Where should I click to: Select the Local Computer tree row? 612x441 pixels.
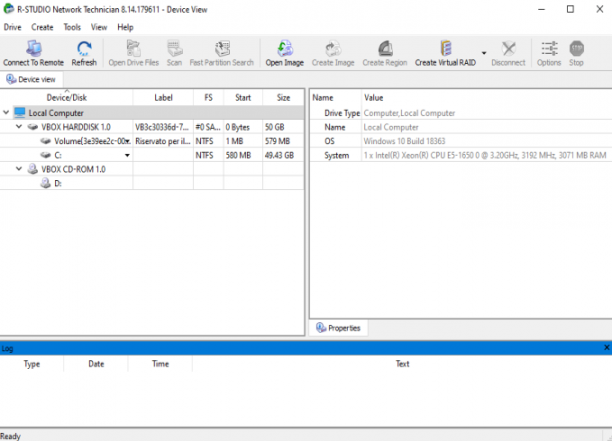(152, 113)
